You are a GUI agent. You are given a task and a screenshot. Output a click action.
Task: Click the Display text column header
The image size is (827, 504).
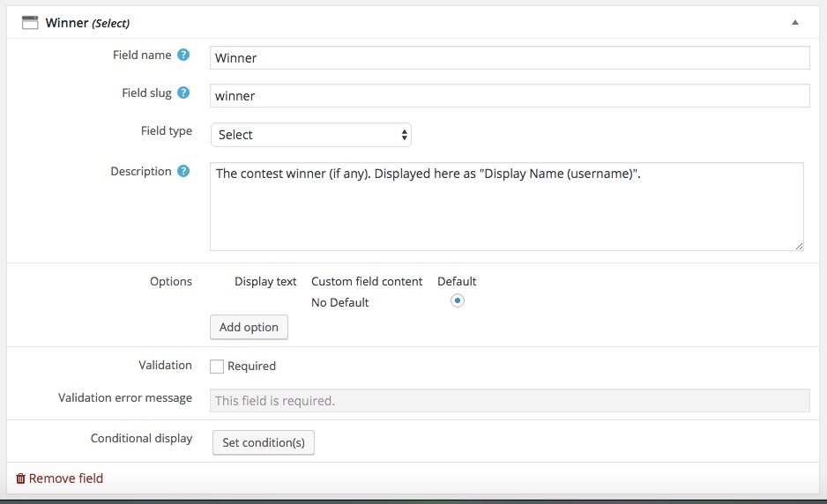tap(265, 282)
